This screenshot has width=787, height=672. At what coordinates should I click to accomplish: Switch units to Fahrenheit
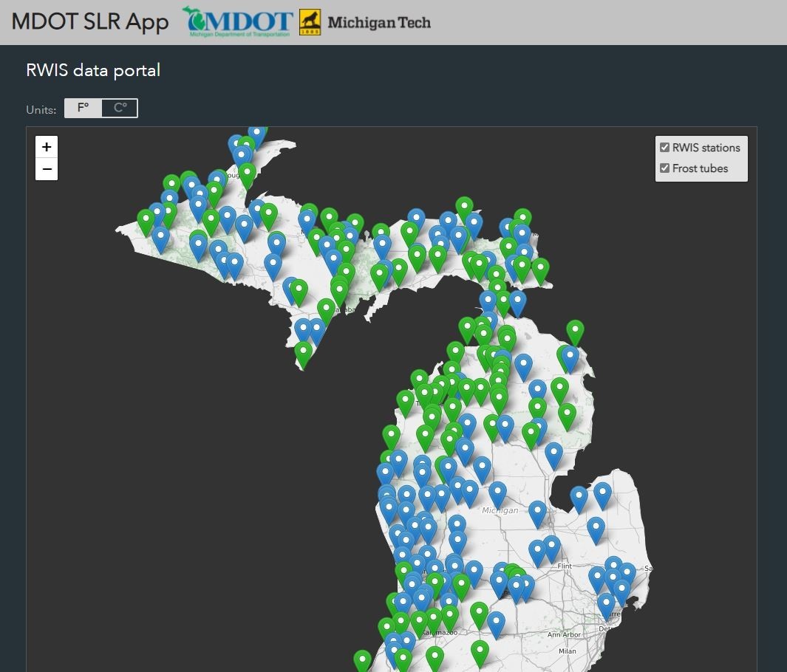coord(83,109)
